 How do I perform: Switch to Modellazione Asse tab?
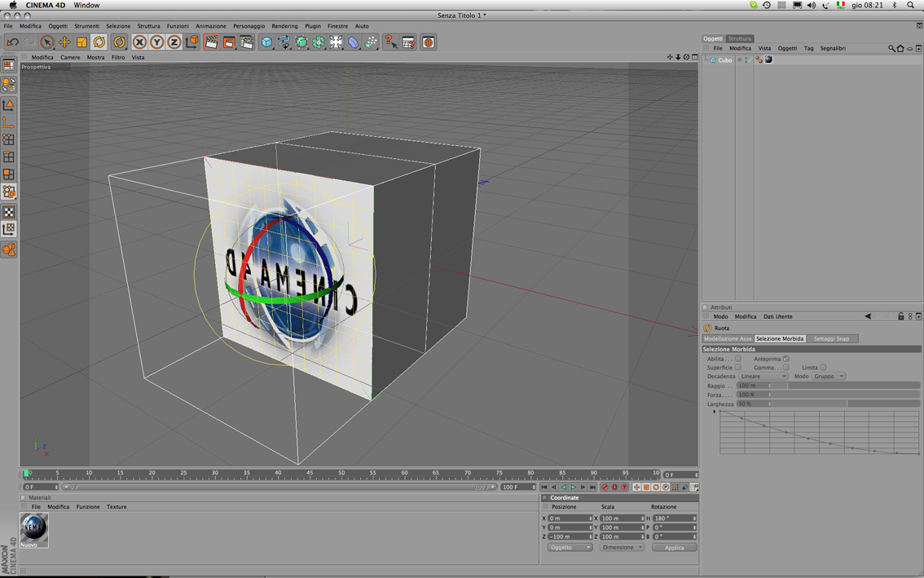click(x=728, y=339)
